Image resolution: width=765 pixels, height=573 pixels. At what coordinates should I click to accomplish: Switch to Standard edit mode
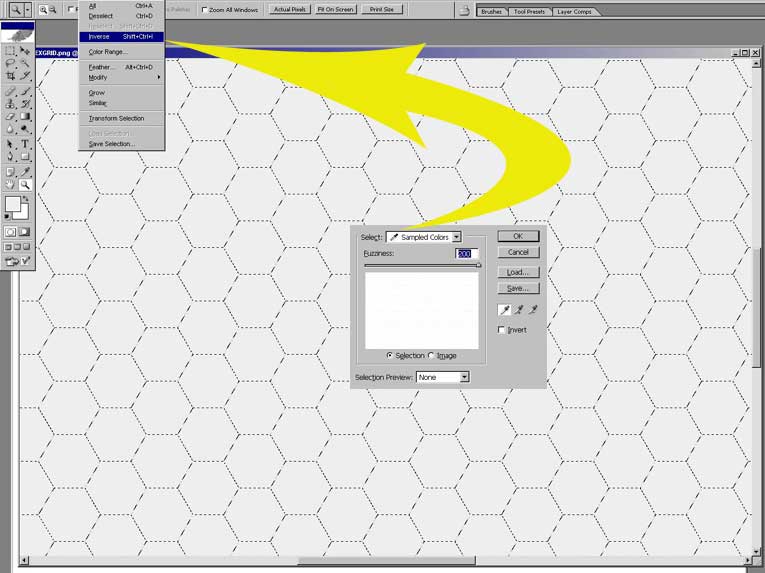coord(10,232)
